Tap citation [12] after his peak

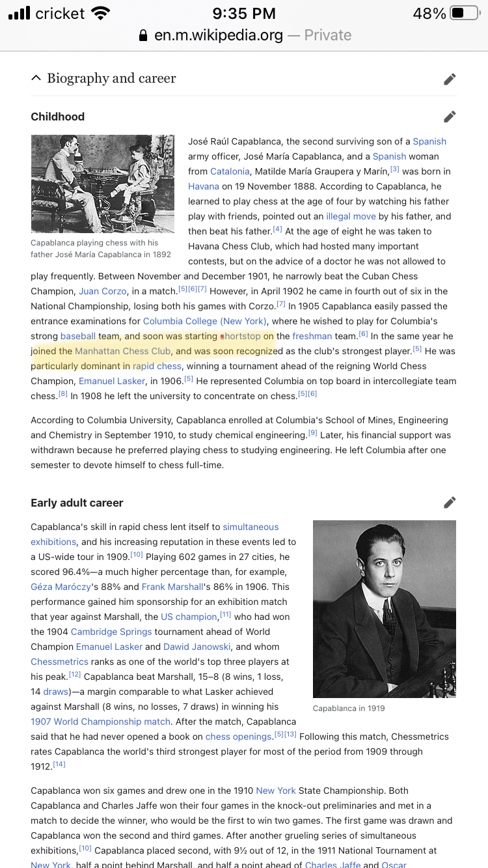75,675
